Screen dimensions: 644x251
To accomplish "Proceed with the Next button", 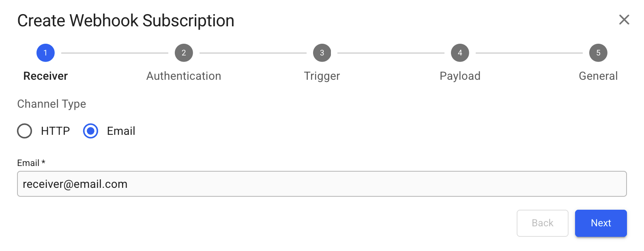I will click(601, 223).
